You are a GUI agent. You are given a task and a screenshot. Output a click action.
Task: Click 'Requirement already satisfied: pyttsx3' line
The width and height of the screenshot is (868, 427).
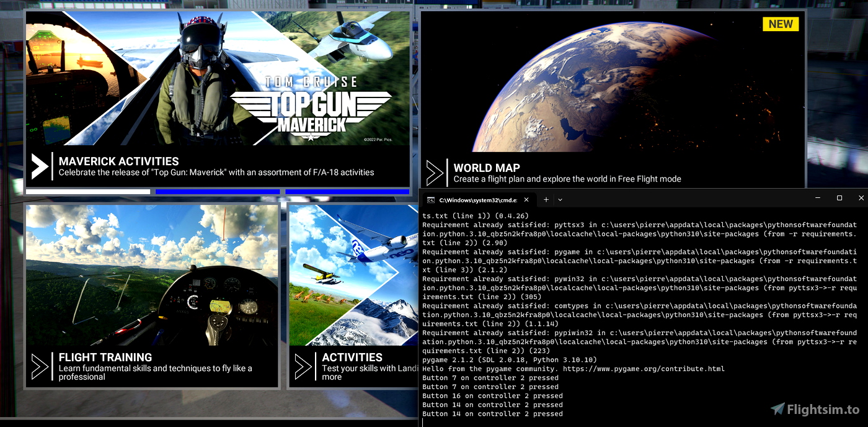(x=639, y=234)
